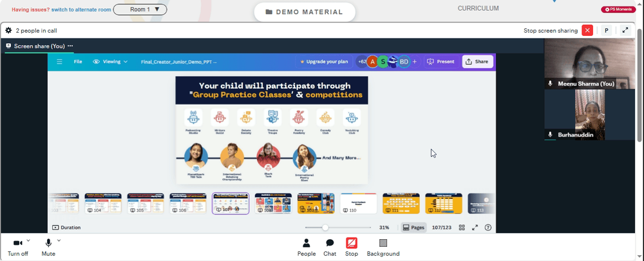Click Final_Creator_Junior_Demo_PPT file name
The image size is (644, 261).
pos(178,62)
